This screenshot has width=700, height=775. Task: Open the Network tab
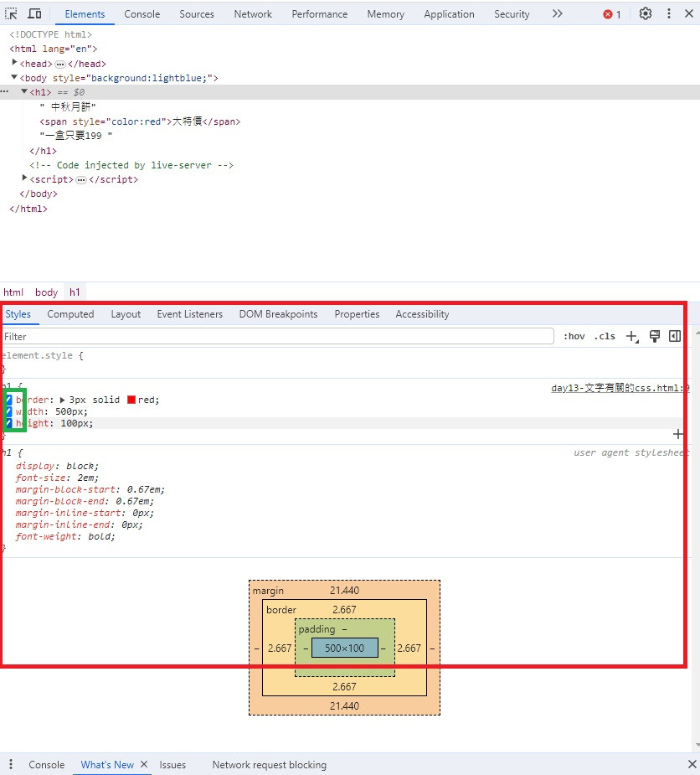click(253, 14)
